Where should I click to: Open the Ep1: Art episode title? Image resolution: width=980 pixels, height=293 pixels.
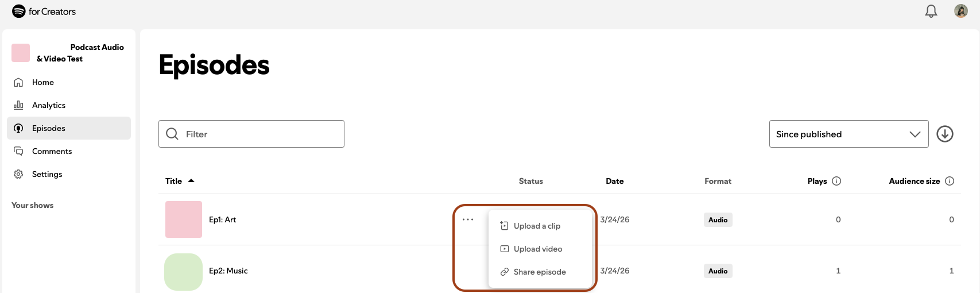click(223, 219)
